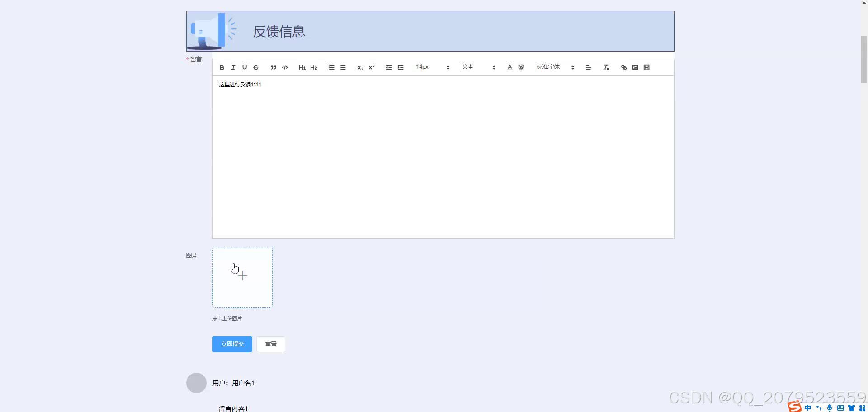868x412 pixels.
Task: Toggle bold formatting in the editor
Action: pyautogui.click(x=222, y=67)
